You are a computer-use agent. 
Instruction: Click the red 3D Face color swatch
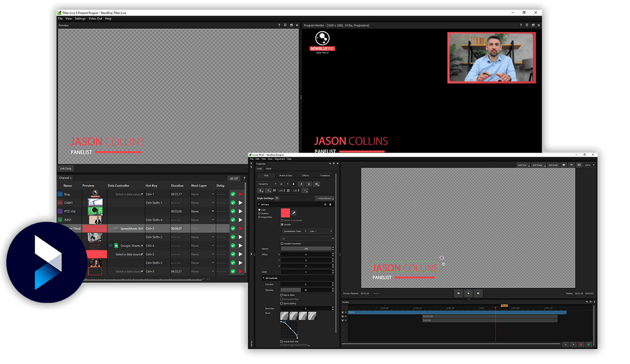(285, 213)
